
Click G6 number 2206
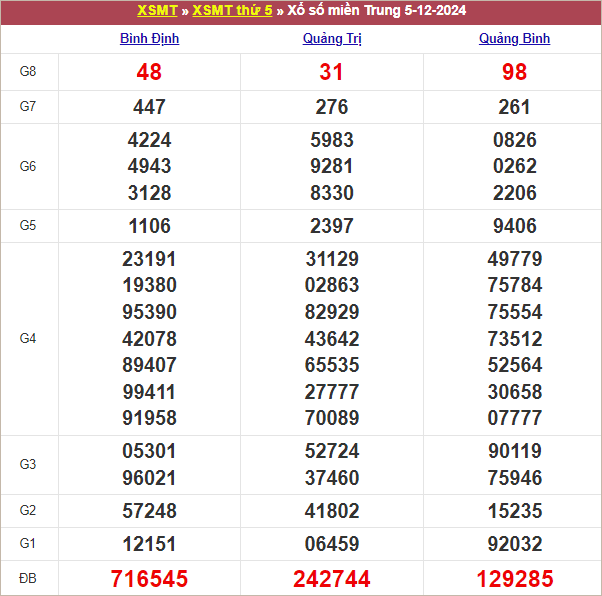(x=514, y=193)
